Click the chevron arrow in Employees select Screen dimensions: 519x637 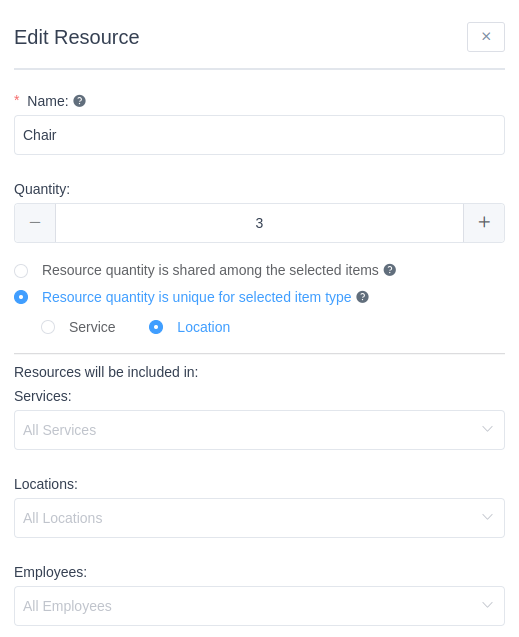(487, 605)
